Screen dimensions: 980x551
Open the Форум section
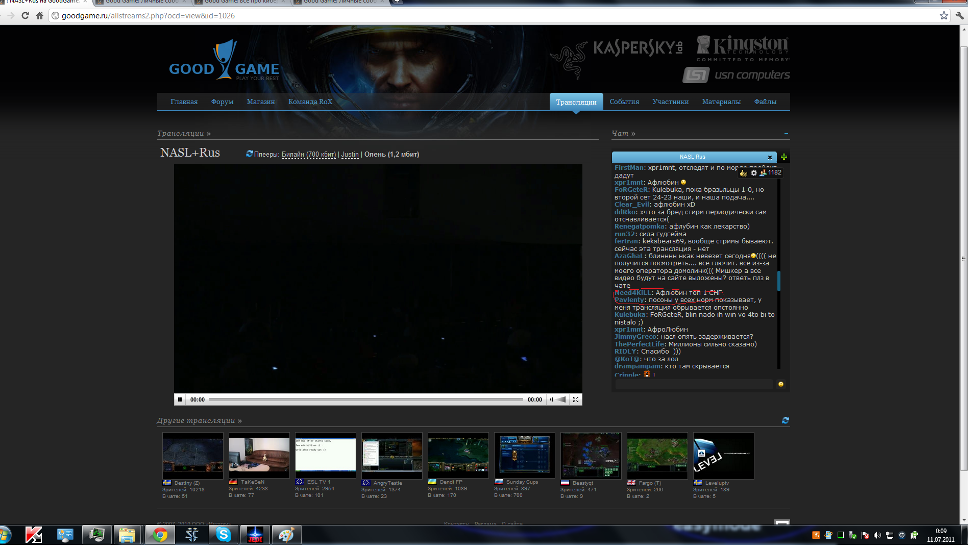point(222,102)
